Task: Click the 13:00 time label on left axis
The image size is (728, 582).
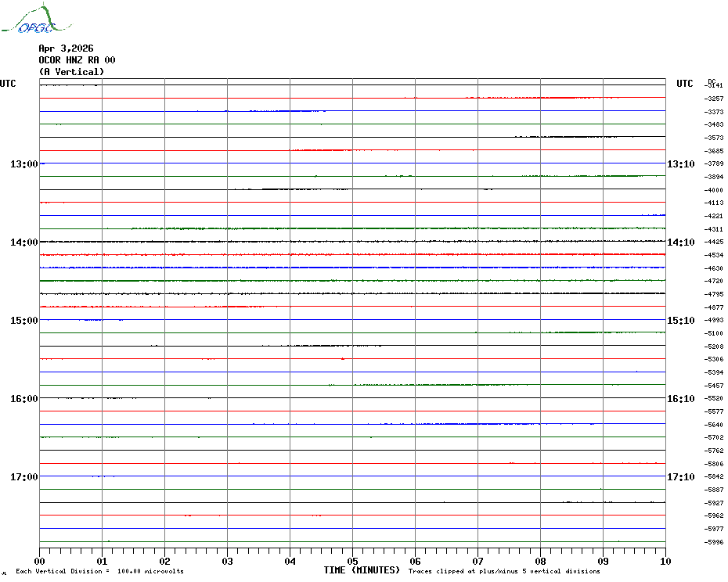Action: (24, 164)
